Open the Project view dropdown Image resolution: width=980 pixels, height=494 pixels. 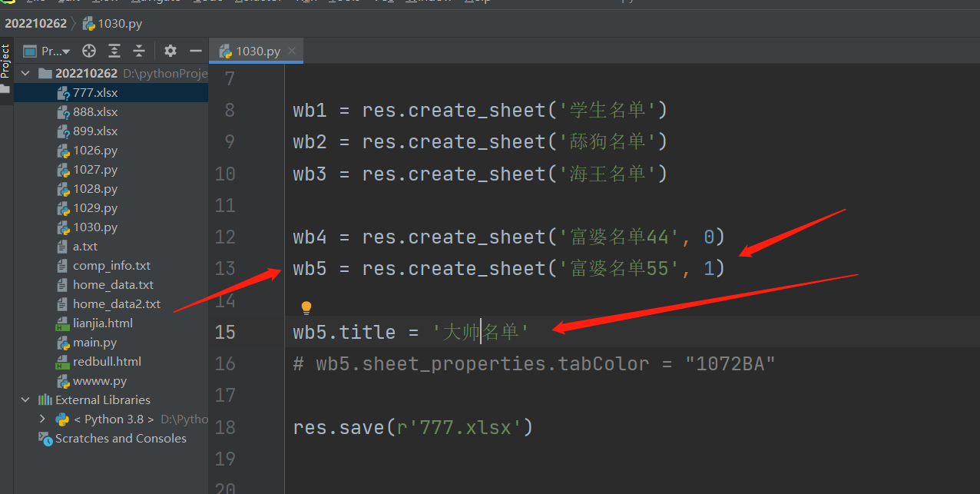pos(47,51)
